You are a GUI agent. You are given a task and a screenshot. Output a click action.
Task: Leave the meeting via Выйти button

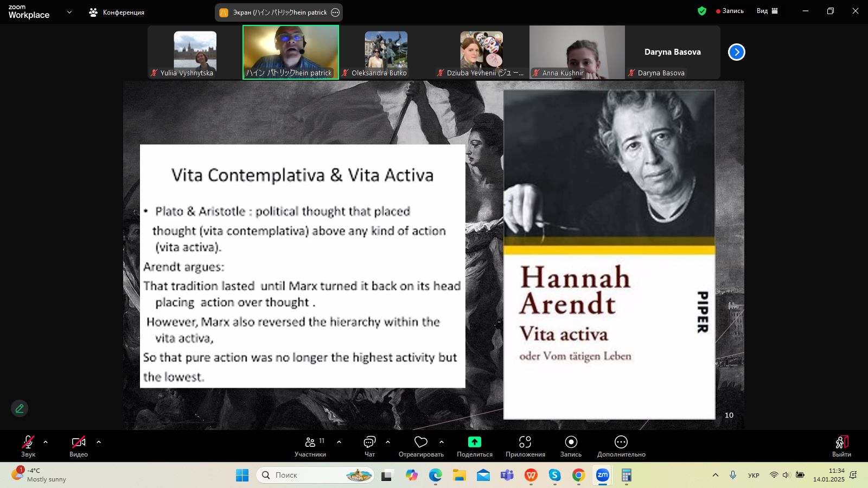[841, 446]
